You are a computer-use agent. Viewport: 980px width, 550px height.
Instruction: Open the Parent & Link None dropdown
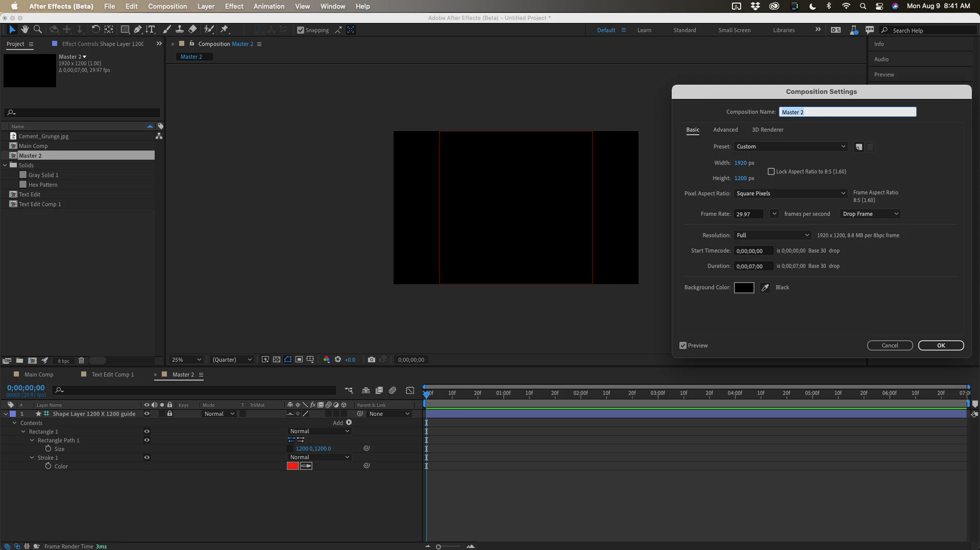(x=389, y=414)
